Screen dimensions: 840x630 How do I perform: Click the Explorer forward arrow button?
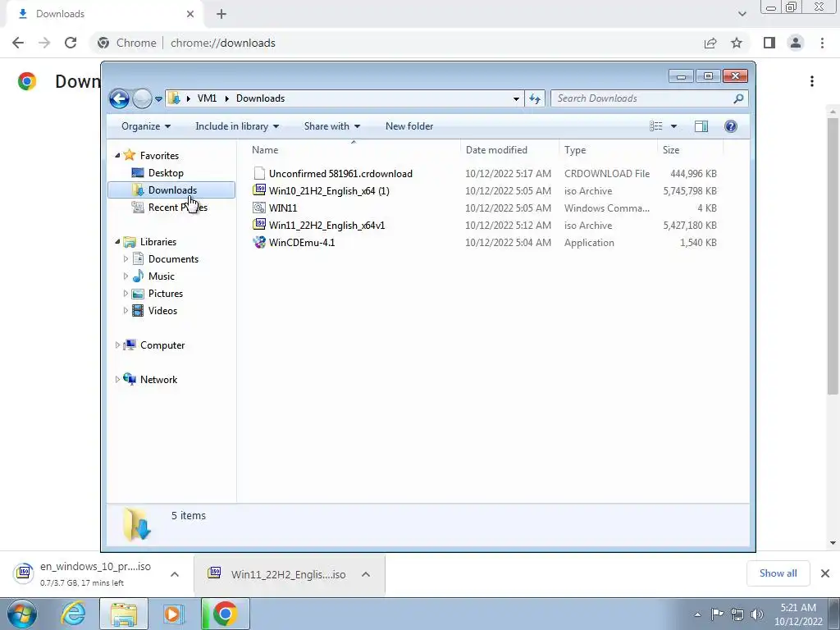pos(142,98)
